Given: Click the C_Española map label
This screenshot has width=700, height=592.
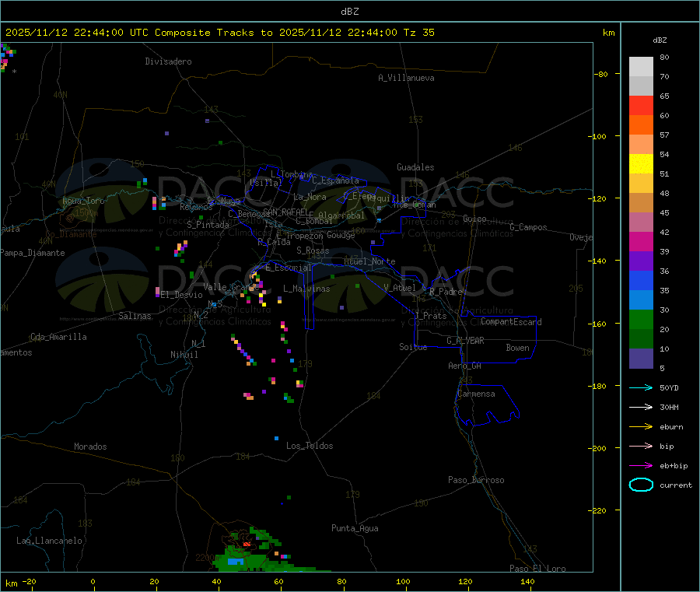Looking at the screenshot, I should click(335, 180).
